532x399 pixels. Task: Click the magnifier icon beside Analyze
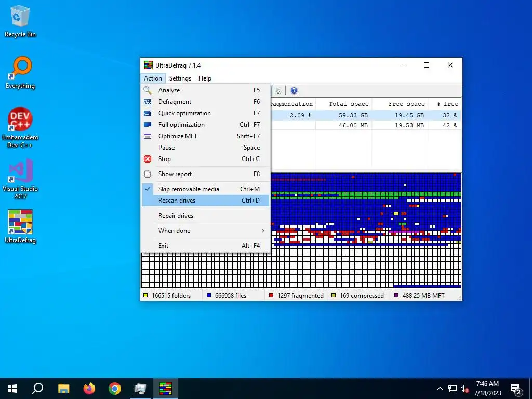tap(147, 90)
